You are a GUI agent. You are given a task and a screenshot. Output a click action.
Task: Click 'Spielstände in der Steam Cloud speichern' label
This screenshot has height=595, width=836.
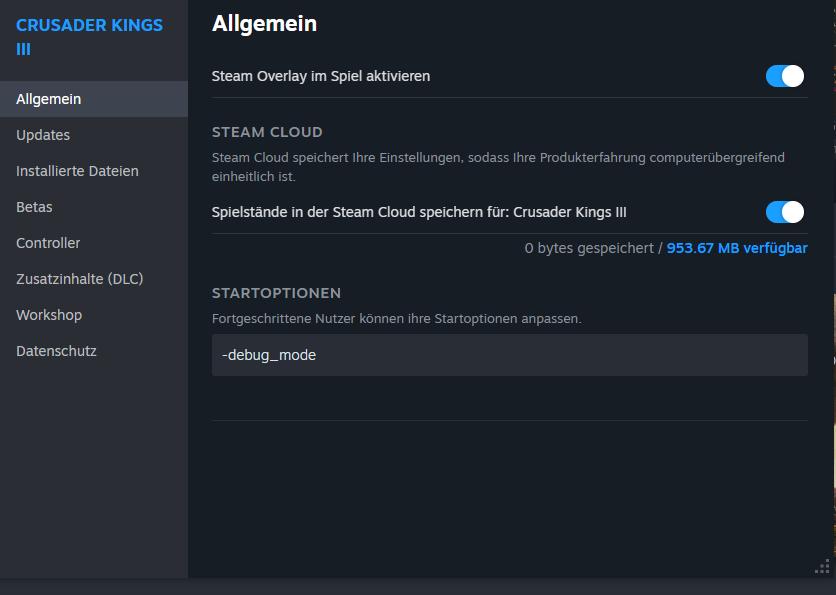(419, 212)
